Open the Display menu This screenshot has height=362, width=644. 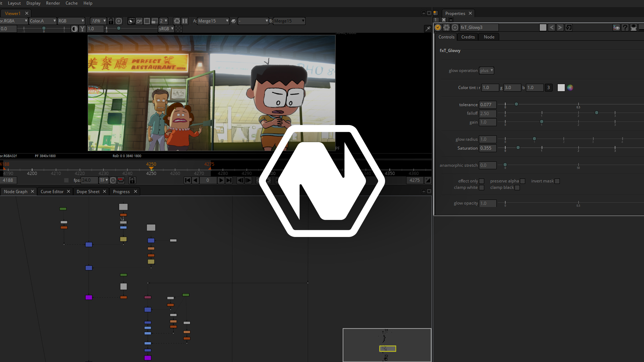click(33, 3)
